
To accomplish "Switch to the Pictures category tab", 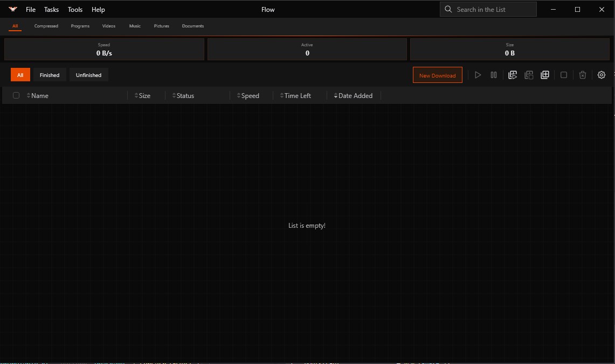I will click(162, 26).
